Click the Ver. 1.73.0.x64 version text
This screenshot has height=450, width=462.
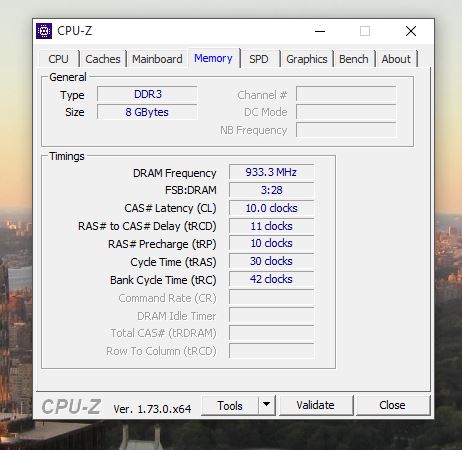152,409
